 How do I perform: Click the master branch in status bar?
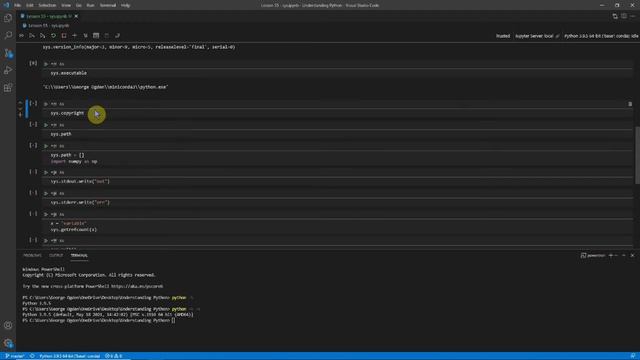[x=14, y=356]
